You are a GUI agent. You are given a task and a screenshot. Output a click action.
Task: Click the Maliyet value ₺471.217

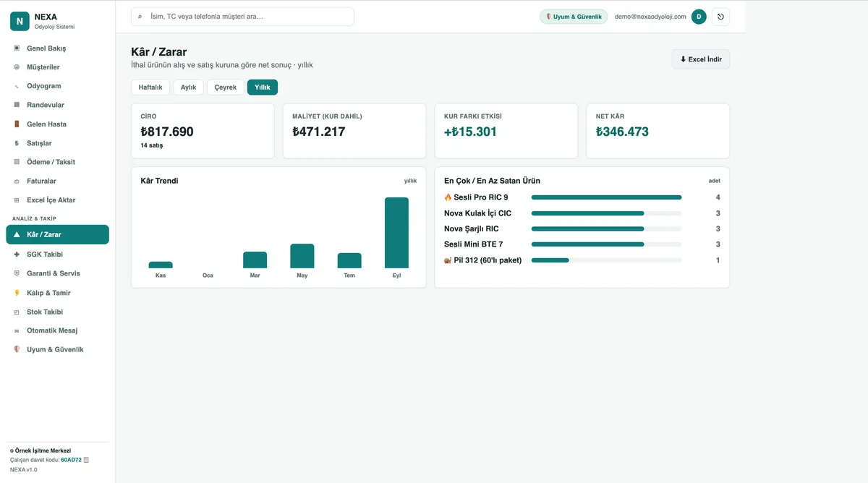coord(319,132)
